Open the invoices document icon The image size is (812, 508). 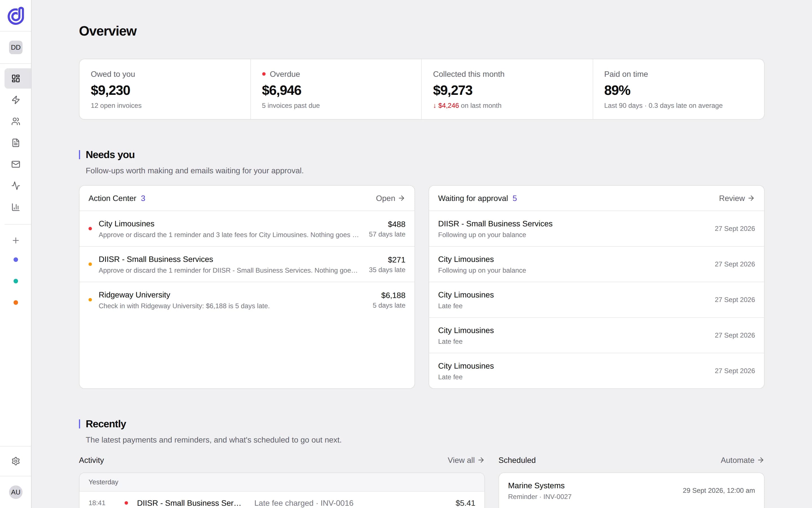click(x=16, y=143)
